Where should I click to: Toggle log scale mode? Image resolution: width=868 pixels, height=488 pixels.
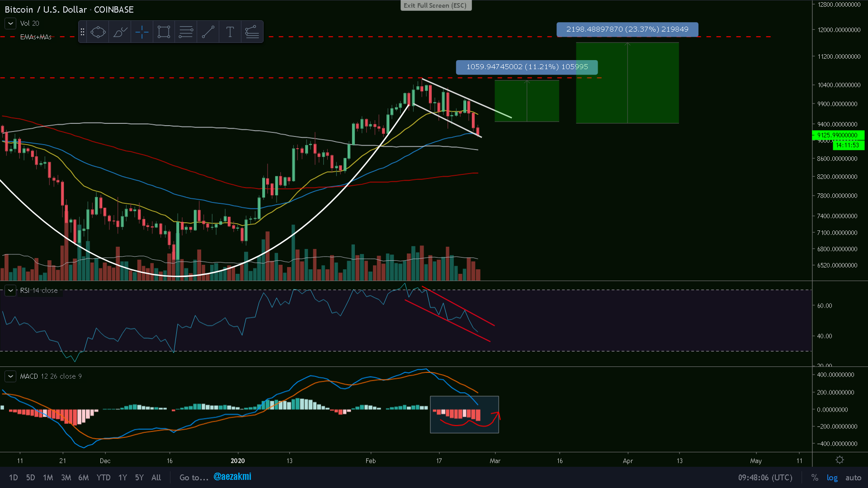coord(832,478)
